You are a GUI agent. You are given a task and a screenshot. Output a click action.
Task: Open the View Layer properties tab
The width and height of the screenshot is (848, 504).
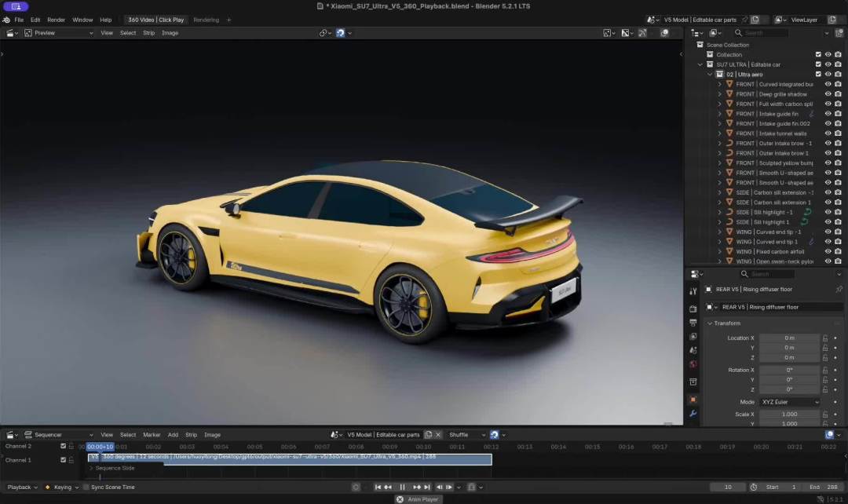(x=693, y=336)
